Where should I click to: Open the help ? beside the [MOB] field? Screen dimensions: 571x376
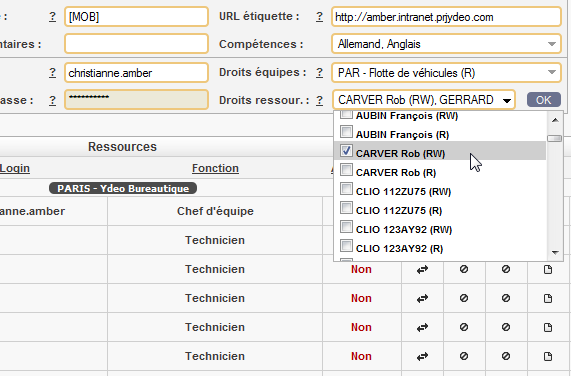(x=52, y=17)
